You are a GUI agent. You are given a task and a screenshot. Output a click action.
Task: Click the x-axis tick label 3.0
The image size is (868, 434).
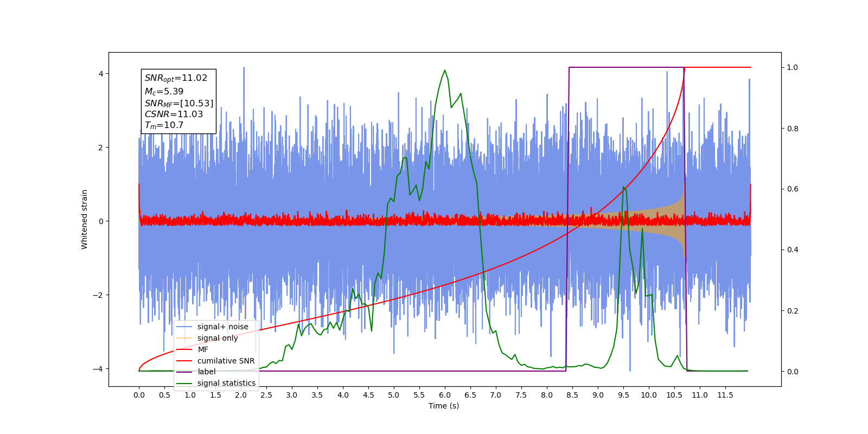coord(292,395)
